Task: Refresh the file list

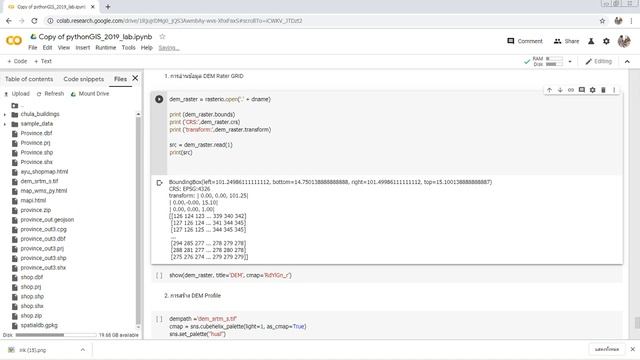Action: pyautogui.click(x=50, y=94)
